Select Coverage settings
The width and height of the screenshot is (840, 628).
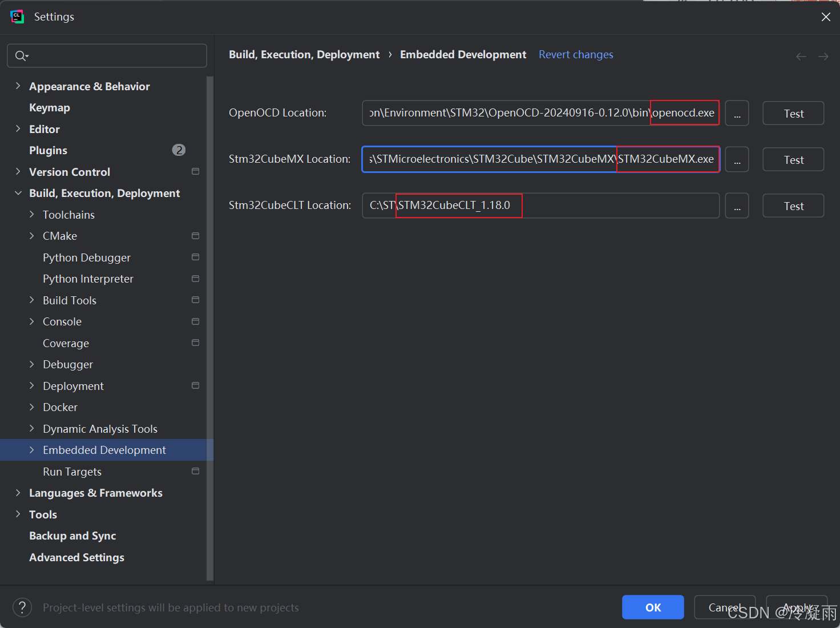click(66, 343)
